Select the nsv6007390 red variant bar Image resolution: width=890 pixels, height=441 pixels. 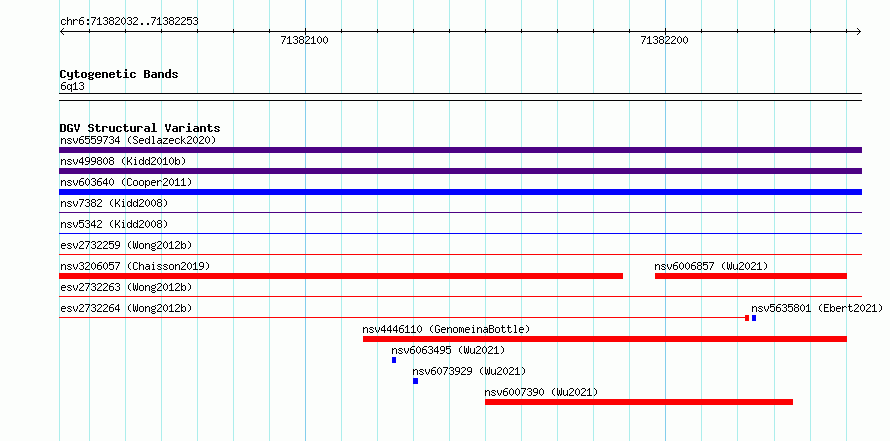click(x=639, y=402)
